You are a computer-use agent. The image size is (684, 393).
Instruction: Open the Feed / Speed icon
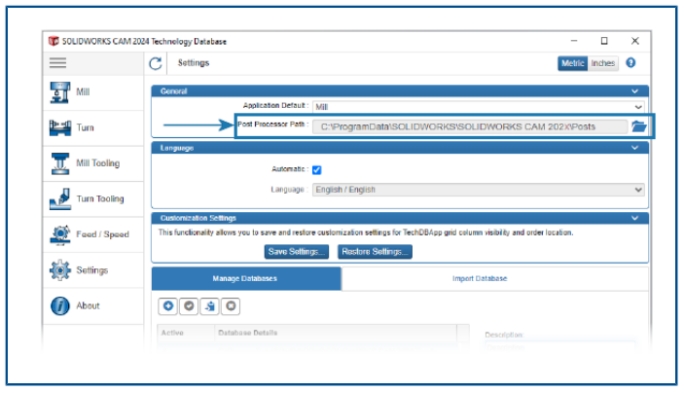(x=60, y=235)
